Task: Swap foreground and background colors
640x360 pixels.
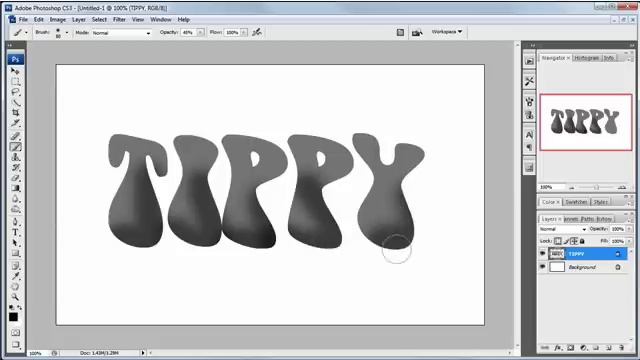Action: [x=20, y=307]
